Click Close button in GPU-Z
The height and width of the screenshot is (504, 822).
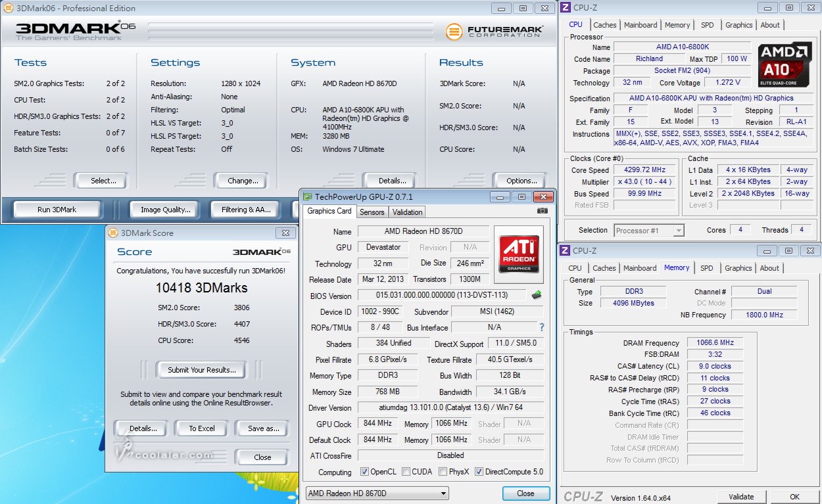525,493
